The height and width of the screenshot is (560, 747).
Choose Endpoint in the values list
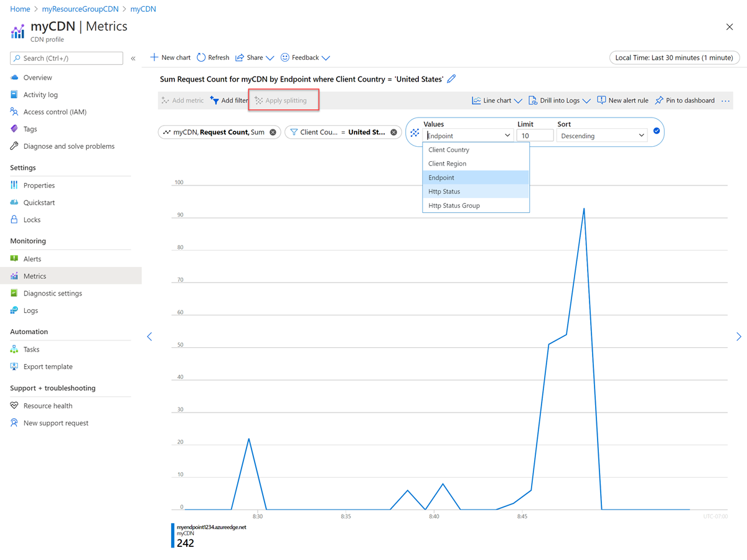pos(476,178)
